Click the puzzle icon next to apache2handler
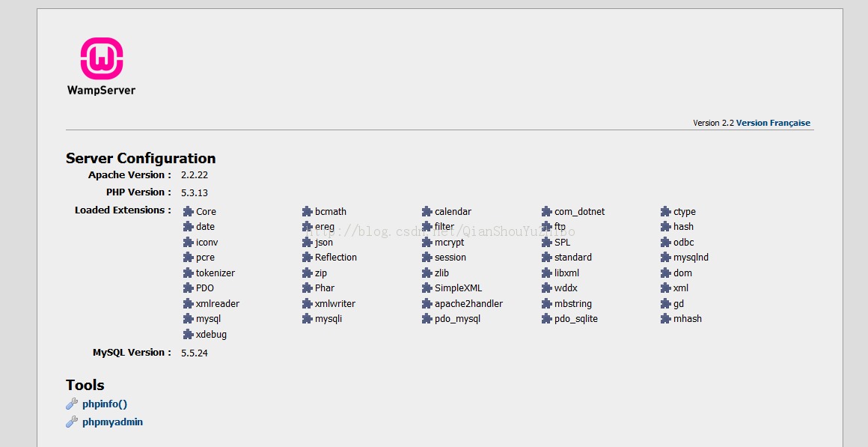The width and height of the screenshot is (868, 447). 427,304
